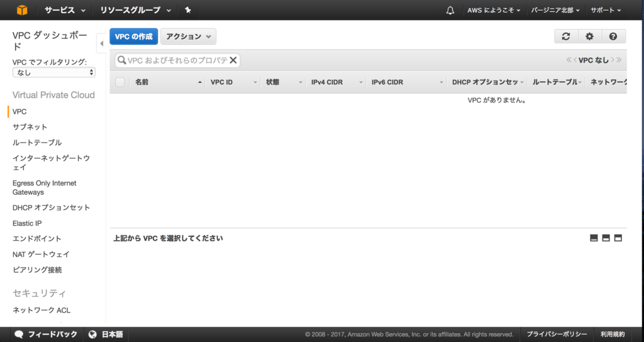Viewport: 644px width, 342px height.
Task: Go to last page of VPC list
Action: [619, 60]
